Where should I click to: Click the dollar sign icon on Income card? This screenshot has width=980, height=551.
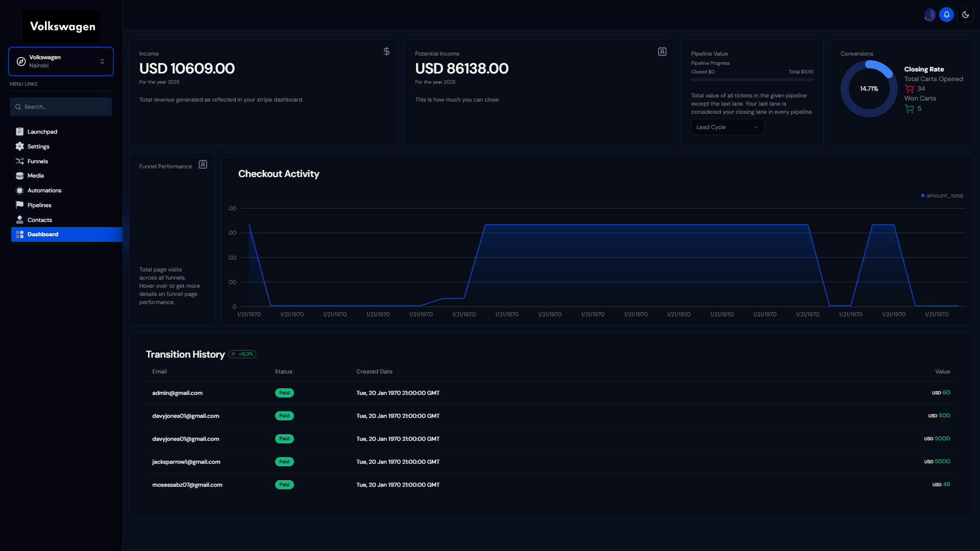click(x=386, y=52)
